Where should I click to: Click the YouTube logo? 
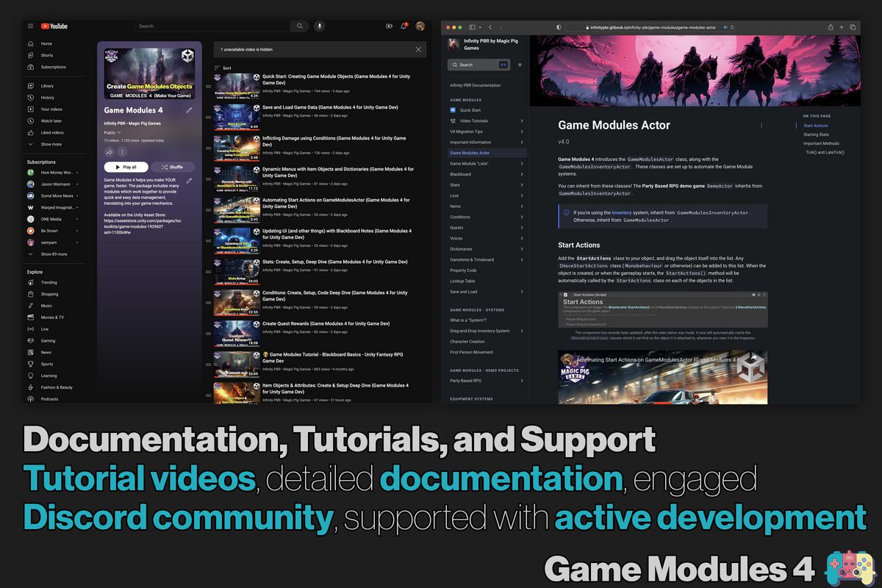tap(54, 26)
